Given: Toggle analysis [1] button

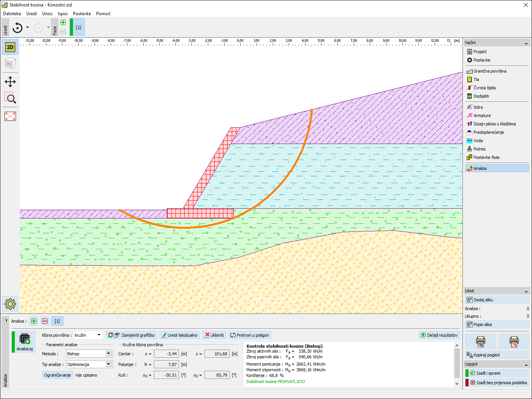Looking at the screenshot, I should click(x=57, y=321).
